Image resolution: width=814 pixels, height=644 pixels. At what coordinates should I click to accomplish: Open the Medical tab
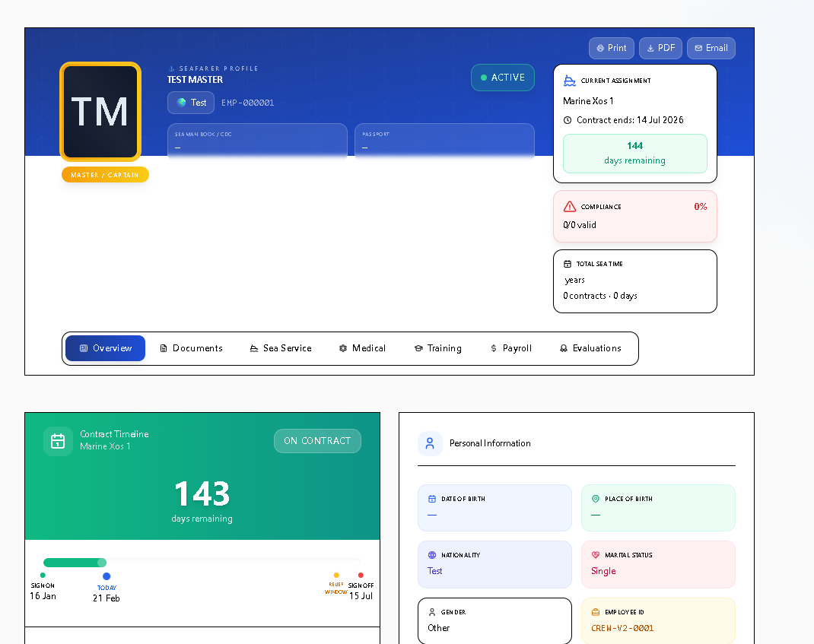click(x=362, y=348)
